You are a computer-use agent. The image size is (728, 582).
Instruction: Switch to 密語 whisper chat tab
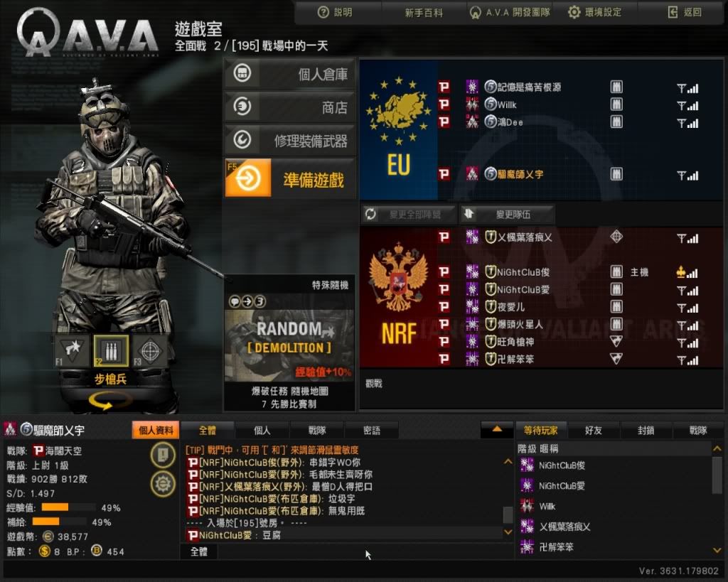click(371, 430)
